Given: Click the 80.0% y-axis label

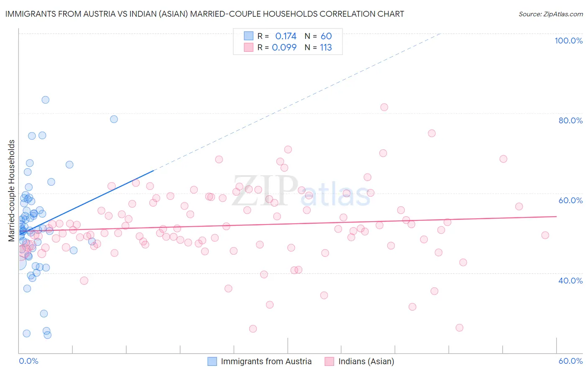Looking at the screenshot, I should point(570,120).
